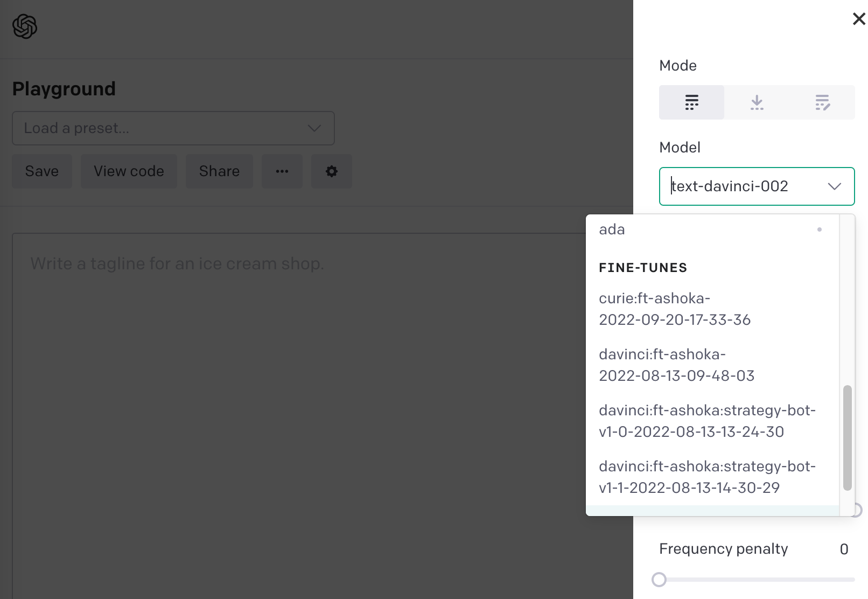868x599 pixels.
Task: Expand the Load a preset dropdown
Action: 173,128
